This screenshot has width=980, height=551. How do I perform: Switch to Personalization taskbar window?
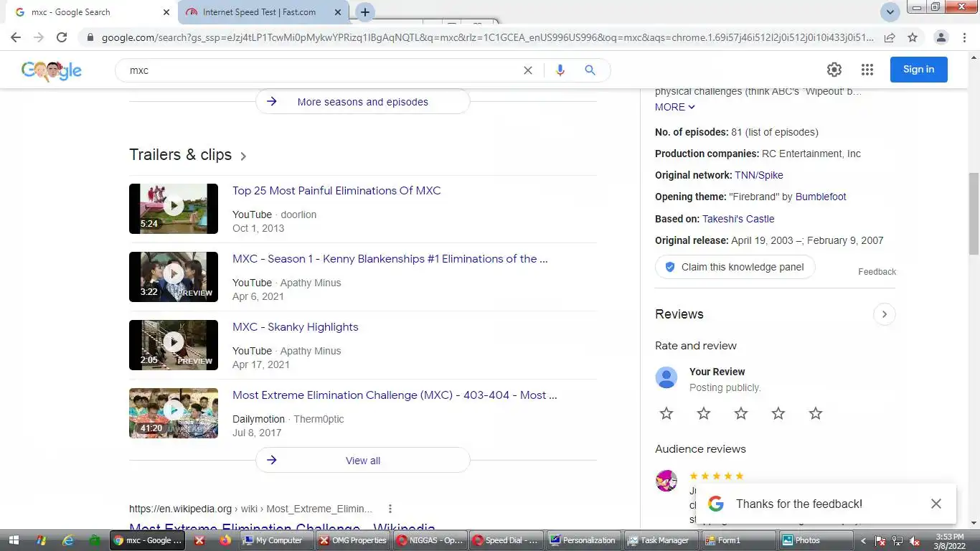click(x=583, y=540)
